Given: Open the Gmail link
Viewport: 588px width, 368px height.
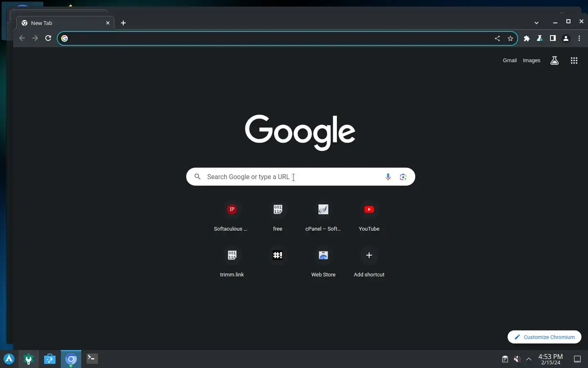Looking at the screenshot, I should coord(510,61).
